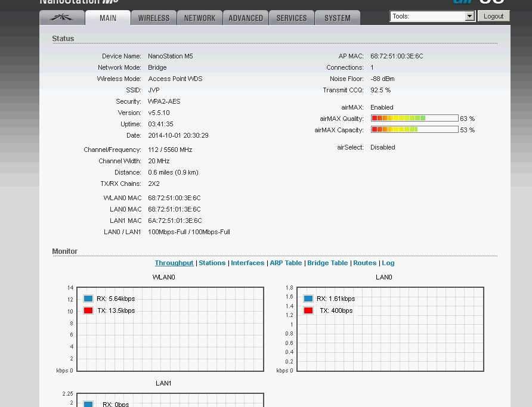532x407 pixels.
Task: Click the airSelect status Disabled
Action: pos(383,147)
